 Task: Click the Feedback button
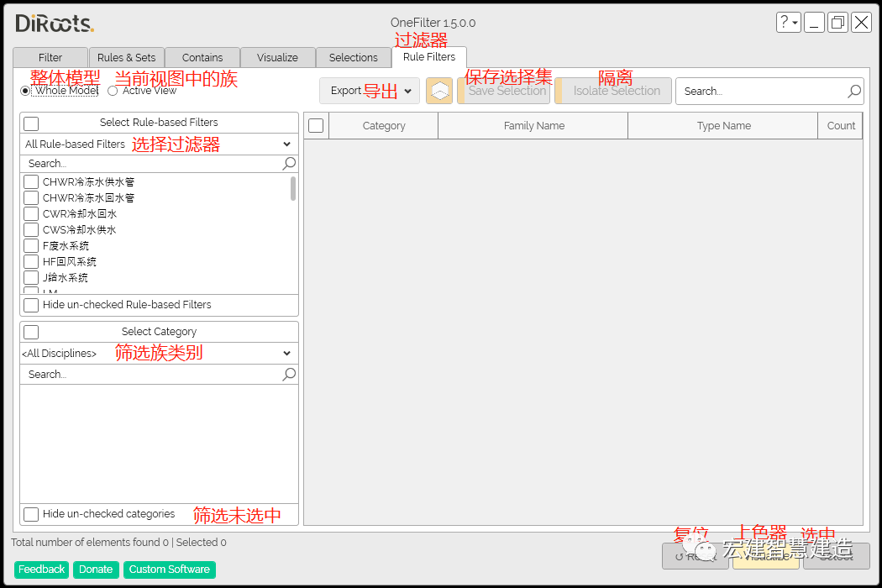point(41,569)
